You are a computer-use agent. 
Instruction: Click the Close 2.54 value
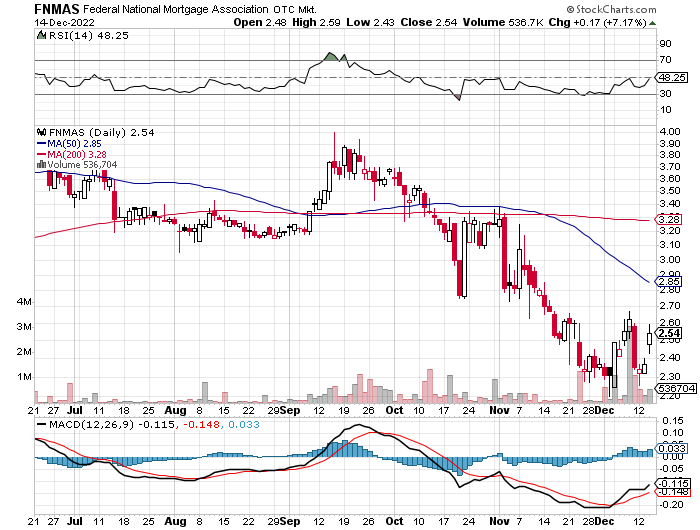(x=429, y=22)
